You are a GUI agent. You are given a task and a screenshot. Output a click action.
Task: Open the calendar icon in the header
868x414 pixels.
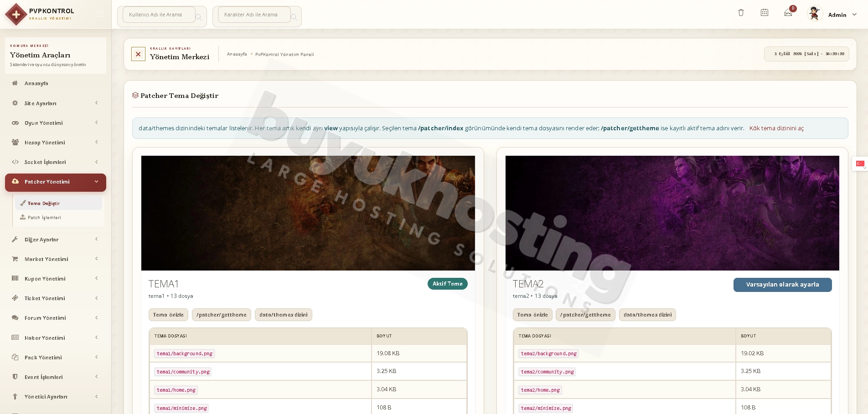click(x=765, y=13)
